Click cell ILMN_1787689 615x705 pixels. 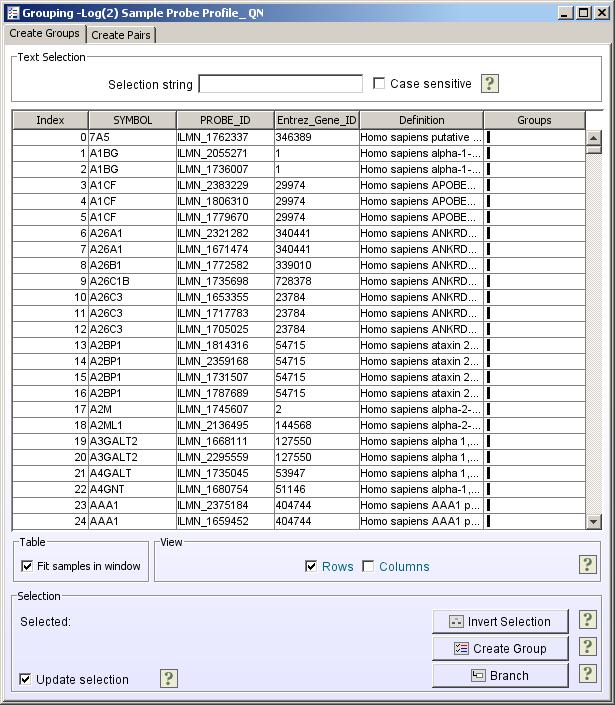pyautogui.click(x=225, y=393)
